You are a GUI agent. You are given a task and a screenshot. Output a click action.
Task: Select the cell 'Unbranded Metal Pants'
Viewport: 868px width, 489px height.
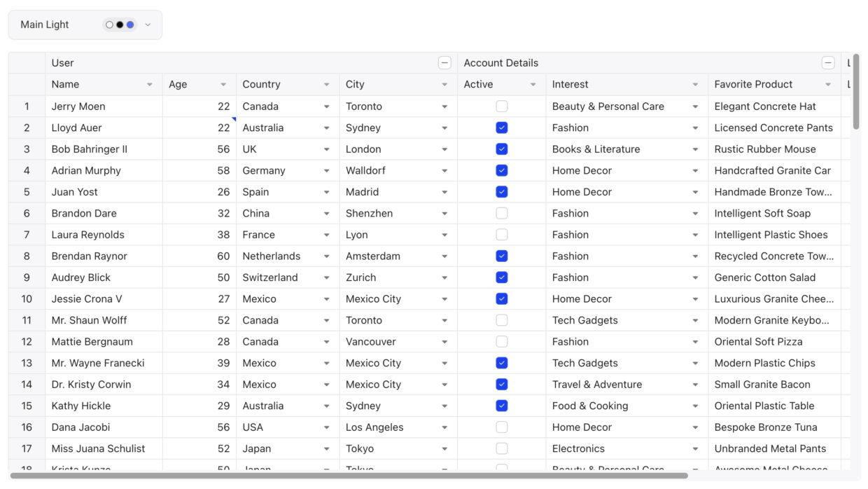(775, 448)
